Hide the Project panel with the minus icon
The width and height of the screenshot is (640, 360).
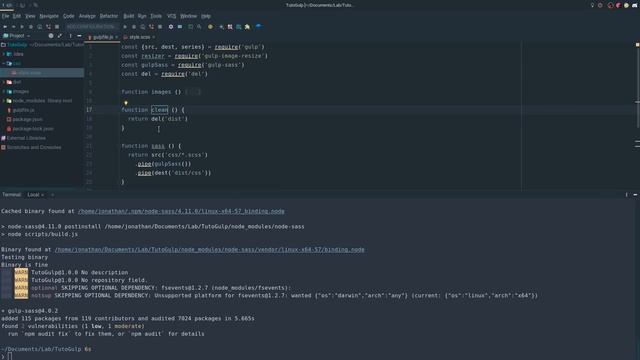(x=79, y=36)
